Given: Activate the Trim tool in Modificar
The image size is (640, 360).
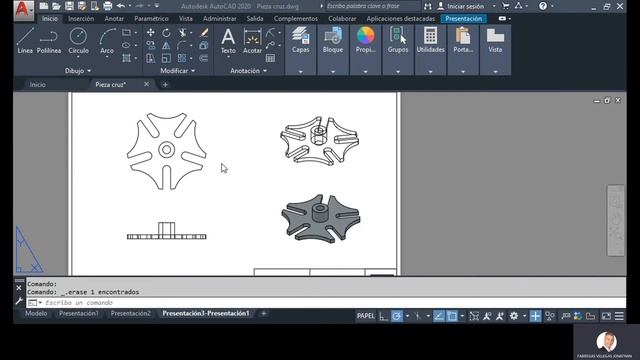Looking at the screenshot, I should click(182, 33).
